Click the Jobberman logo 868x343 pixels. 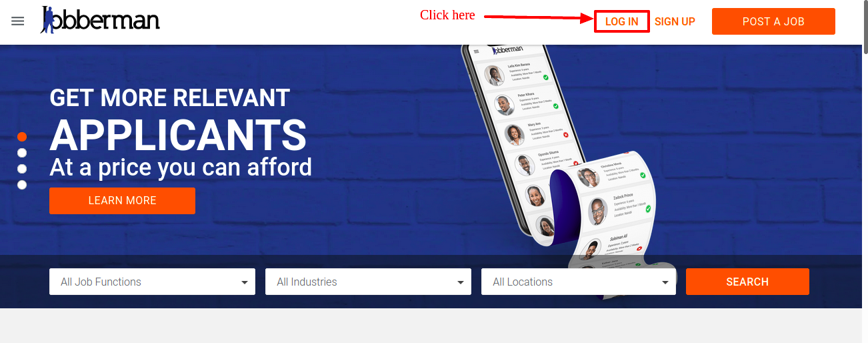(x=100, y=20)
